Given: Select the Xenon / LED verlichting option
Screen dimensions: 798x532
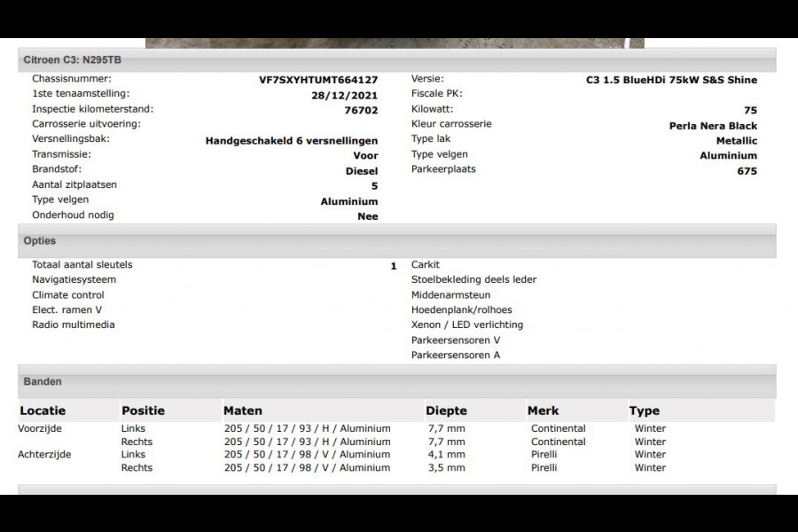Looking at the screenshot, I should click(466, 325).
